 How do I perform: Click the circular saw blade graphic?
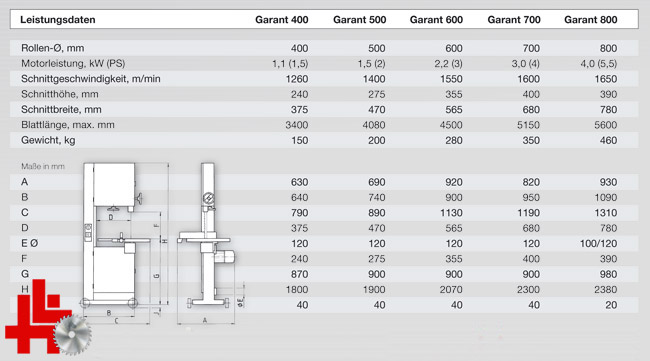(x=73, y=335)
